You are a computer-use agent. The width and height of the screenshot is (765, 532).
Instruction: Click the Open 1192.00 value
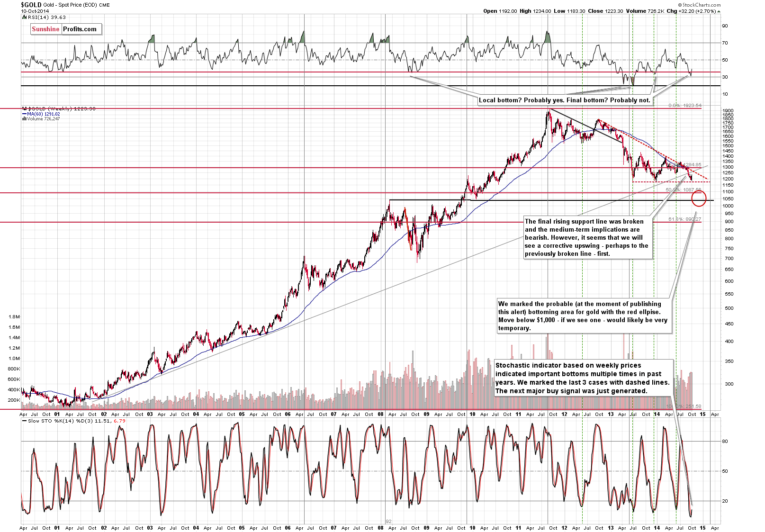(x=500, y=11)
